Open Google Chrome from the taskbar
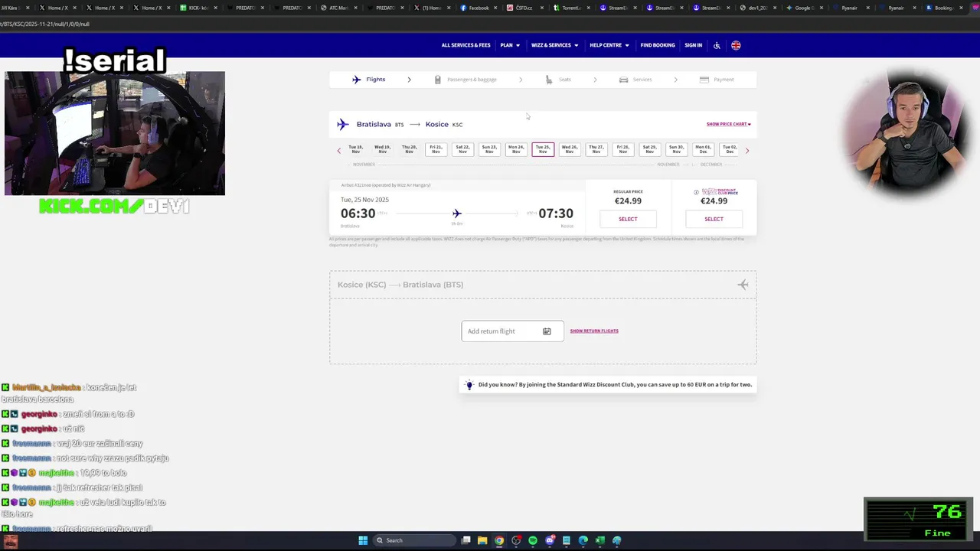The image size is (980, 551). point(499,540)
